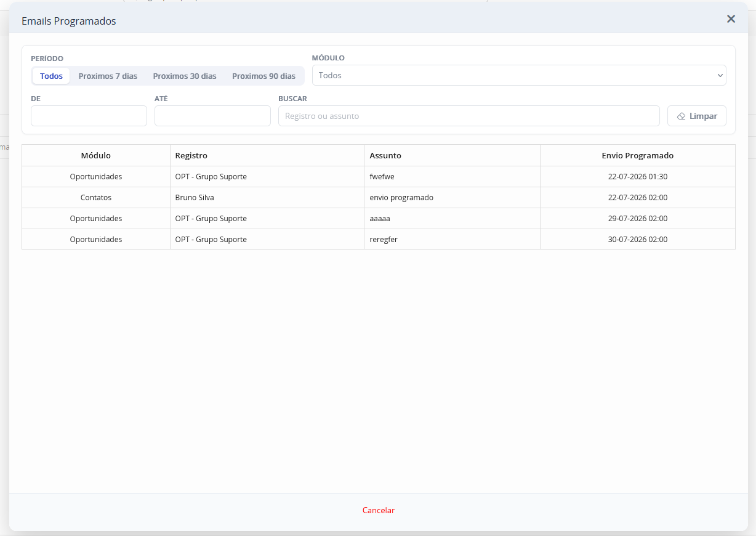The image size is (756, 536).
Task: Select the row scheduled 30-07-2026 02:00
Action: pyautogui.click(x=379, y=240)
